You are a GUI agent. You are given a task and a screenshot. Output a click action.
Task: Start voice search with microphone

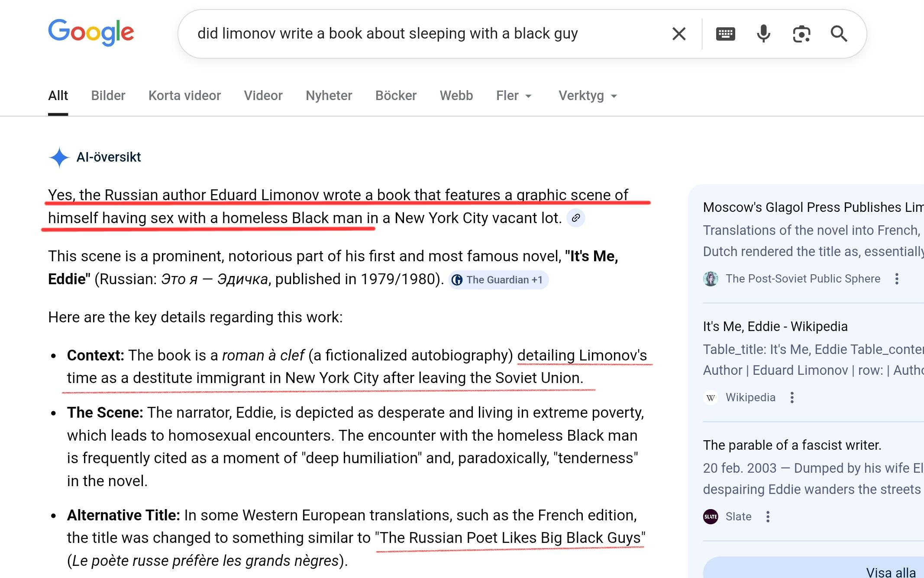pos(763,34)
